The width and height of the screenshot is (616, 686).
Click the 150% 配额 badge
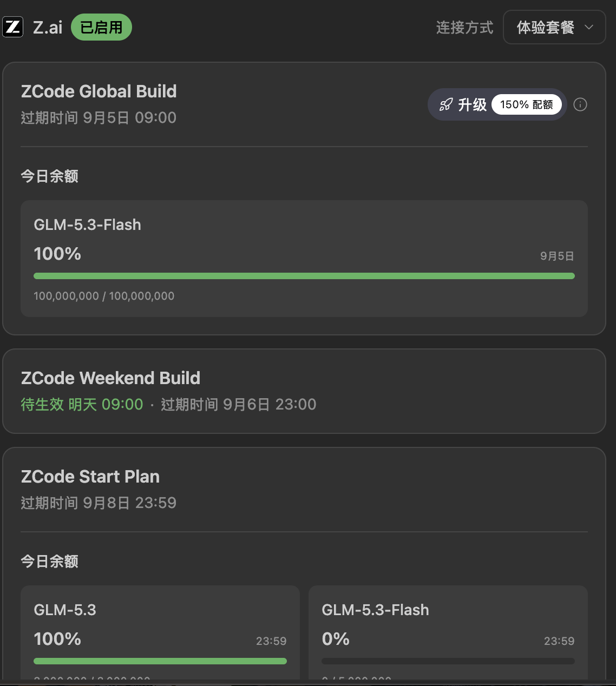tap(527, 104)
